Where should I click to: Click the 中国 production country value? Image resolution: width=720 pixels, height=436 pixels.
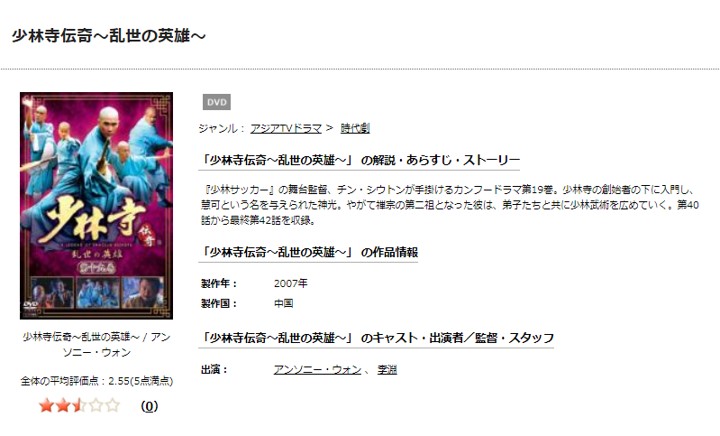283,303
